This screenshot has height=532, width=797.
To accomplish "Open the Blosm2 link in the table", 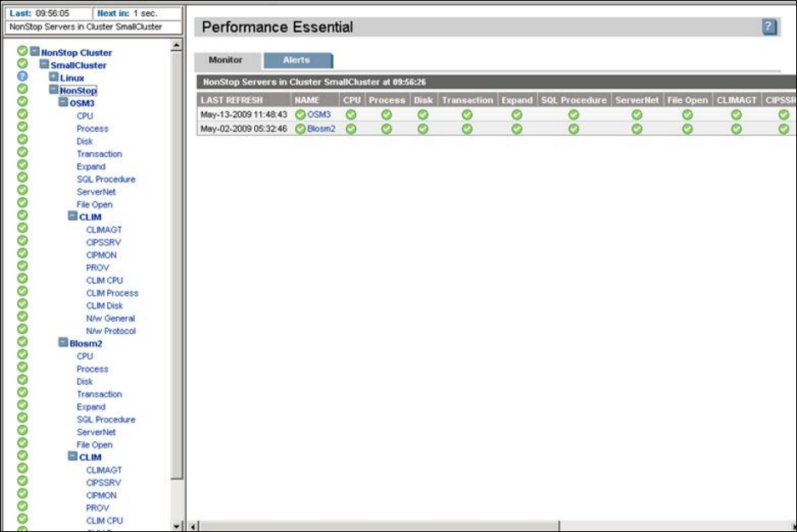I will 321,129.
